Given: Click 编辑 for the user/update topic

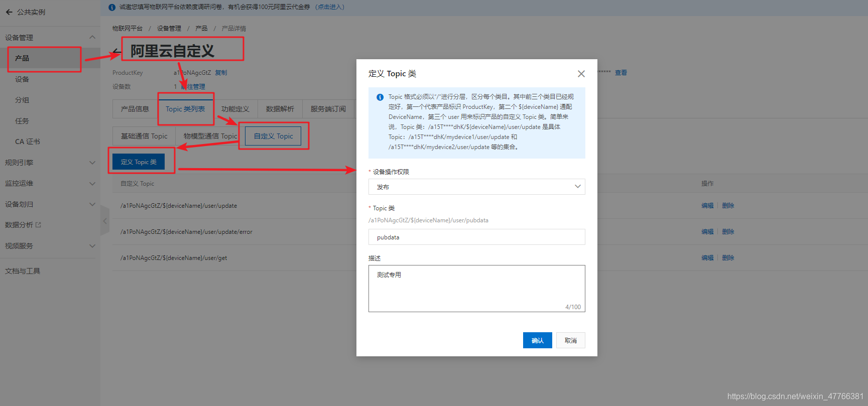Looking at the screenshot, I should pyautogui.click(x=707, y=206).
